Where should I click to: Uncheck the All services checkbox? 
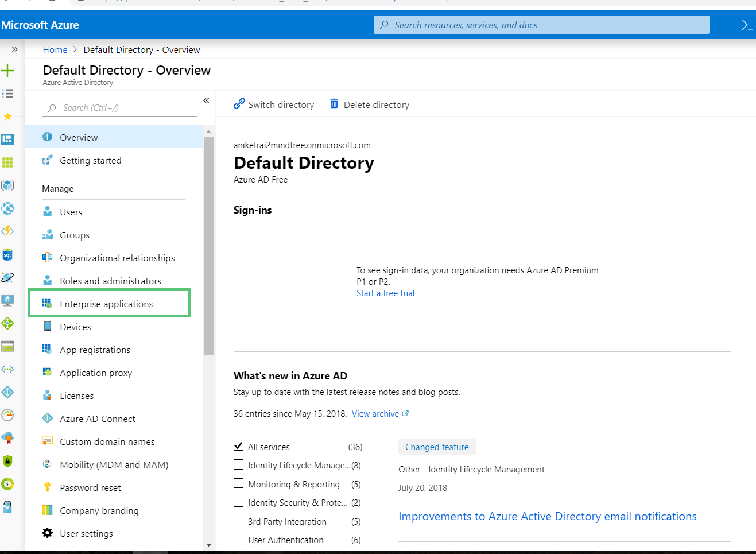point(239,446)
